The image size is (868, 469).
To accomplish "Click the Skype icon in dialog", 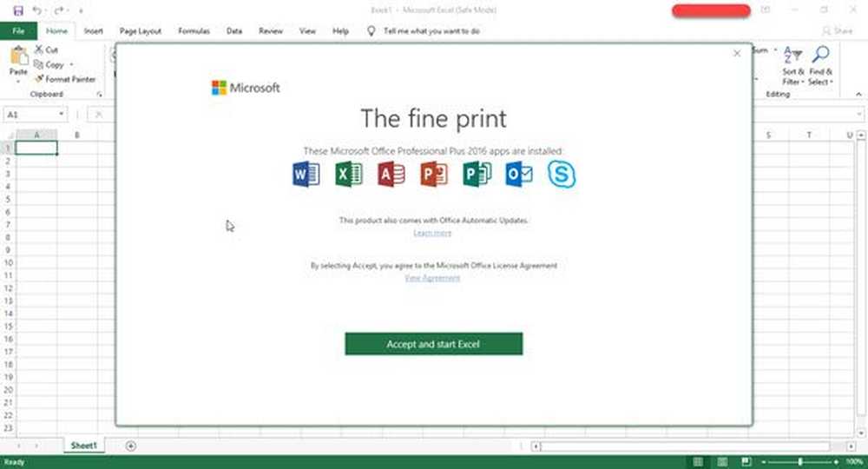I will [x=561, y=175].
